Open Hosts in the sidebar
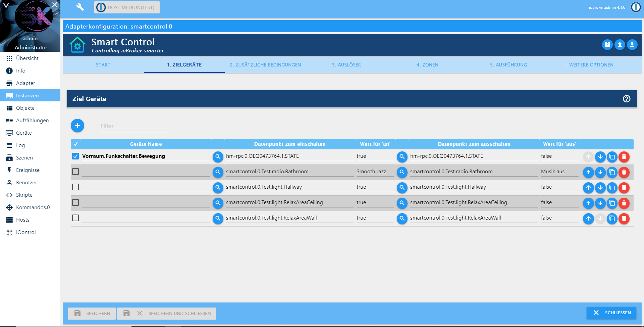 30,220
